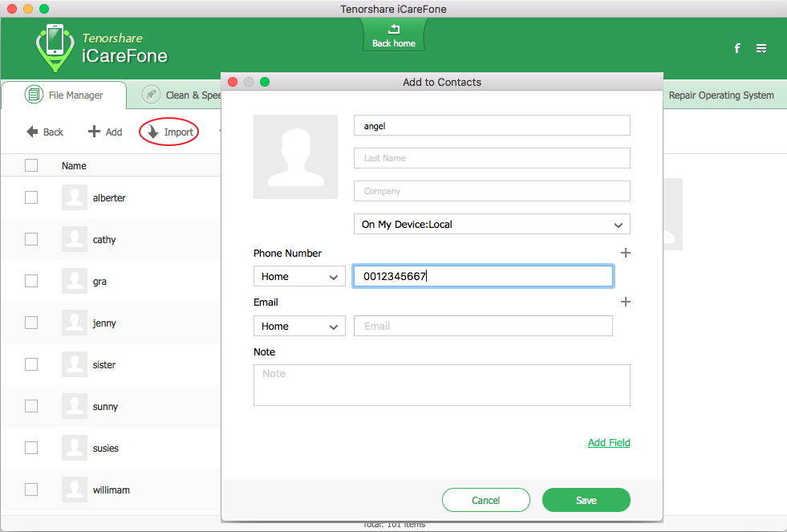Viewport: 787px width, 532px height.
Task: Click the Back home icon
Action: pos(394,29)
